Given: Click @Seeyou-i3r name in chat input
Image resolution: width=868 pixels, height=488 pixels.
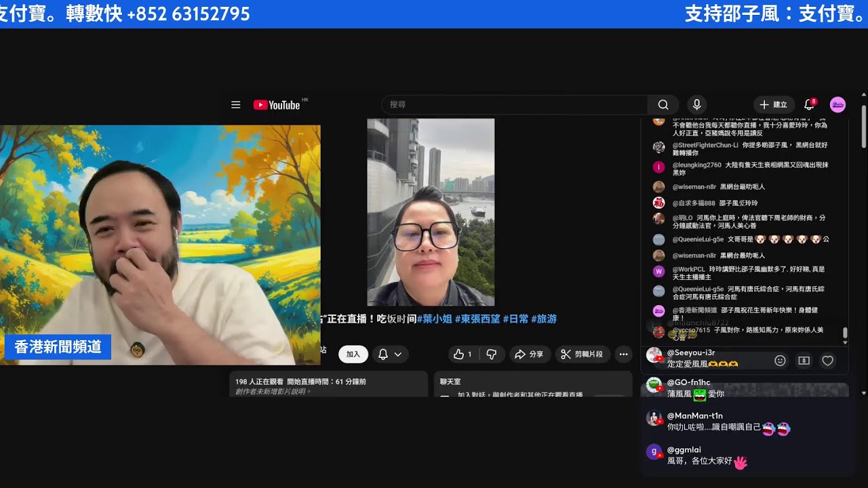Looking at the screenshot, I should pos(691,352).
